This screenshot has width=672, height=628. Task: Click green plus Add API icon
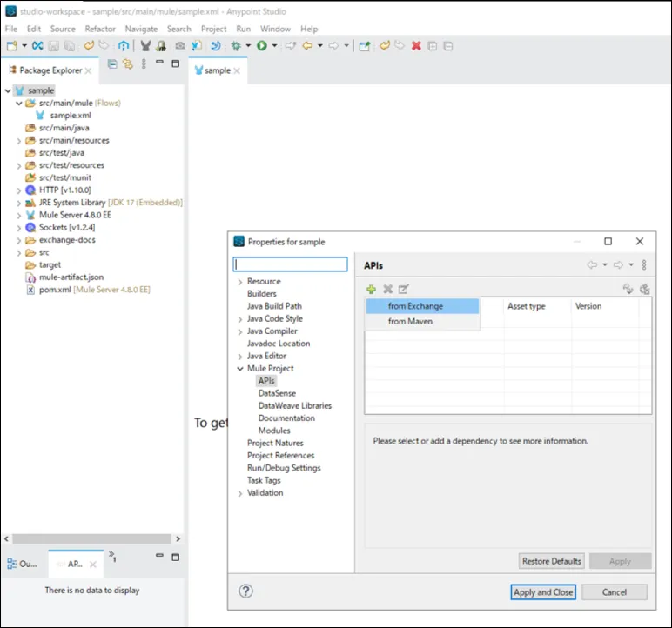371,289
